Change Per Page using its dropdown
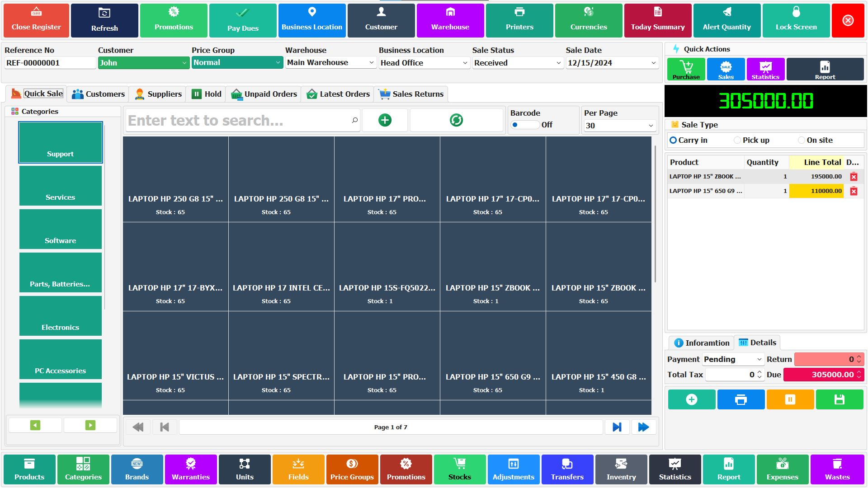This screenshot has width=868, height=488. 619,125
